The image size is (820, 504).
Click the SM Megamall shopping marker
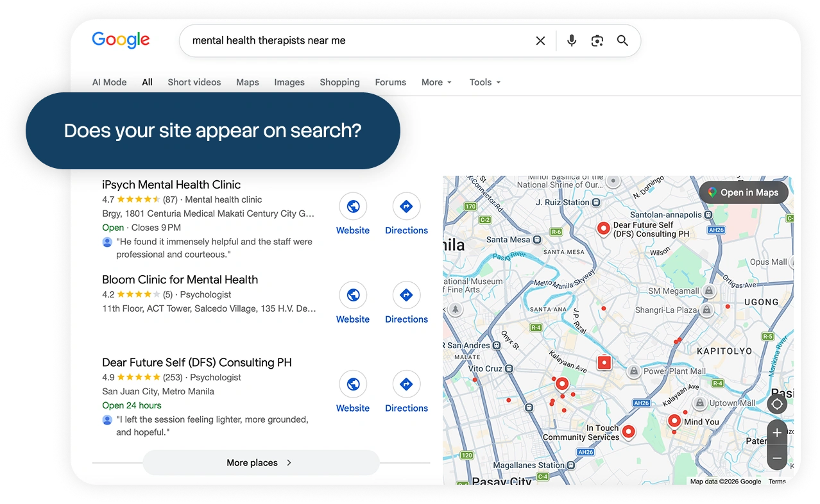[709, 290]
